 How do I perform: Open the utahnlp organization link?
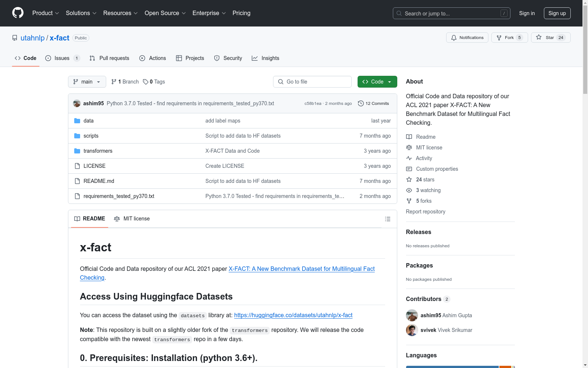(32, 38)
